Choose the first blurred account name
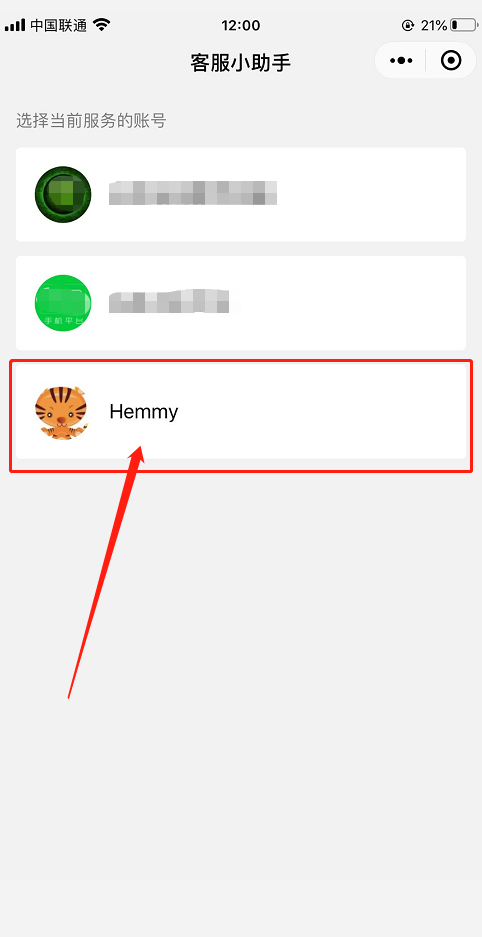 pos(193,192)
